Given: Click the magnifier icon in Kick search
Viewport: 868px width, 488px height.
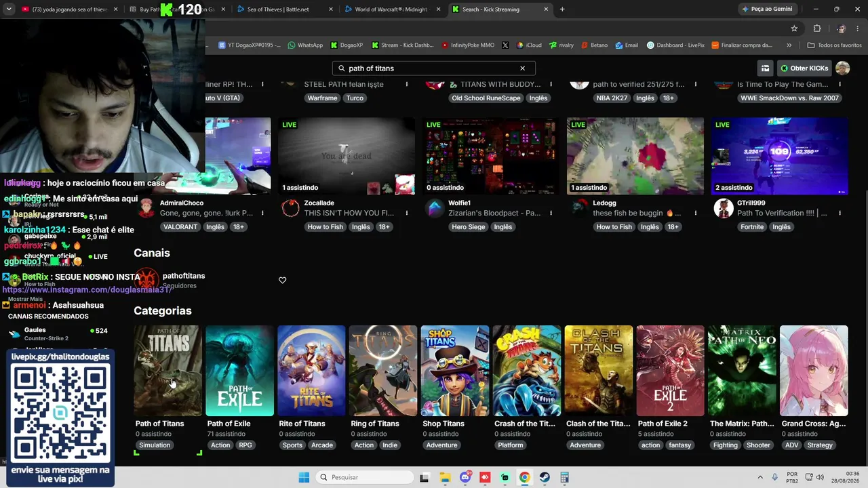Looking at the screenshot, I should (341, 68).
